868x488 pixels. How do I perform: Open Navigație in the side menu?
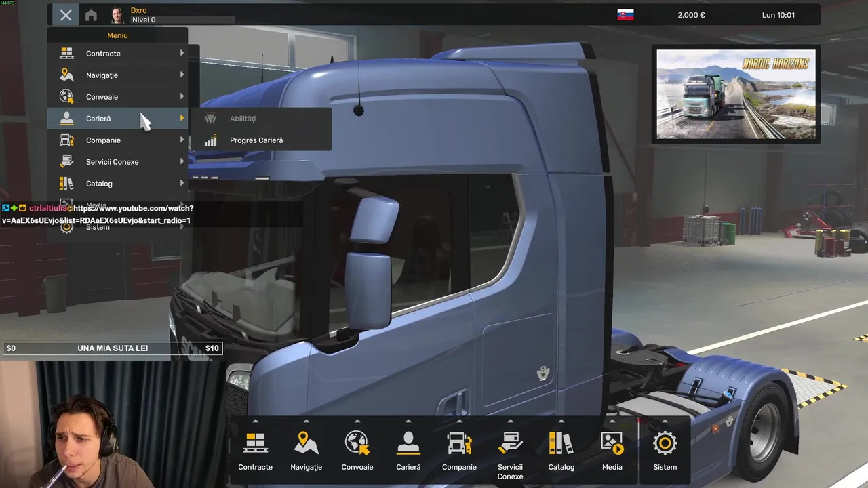point(117,75)
